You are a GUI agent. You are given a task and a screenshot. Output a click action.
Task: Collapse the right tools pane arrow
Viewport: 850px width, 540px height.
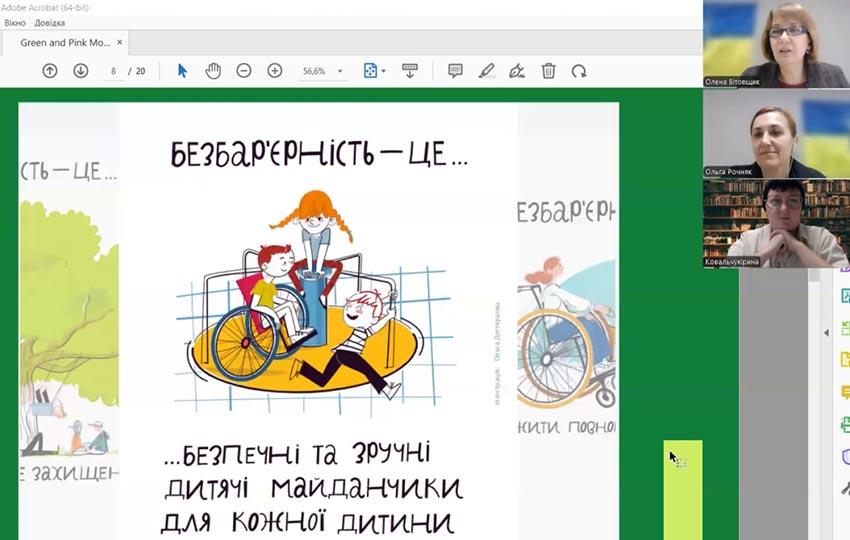coord(826,332)
